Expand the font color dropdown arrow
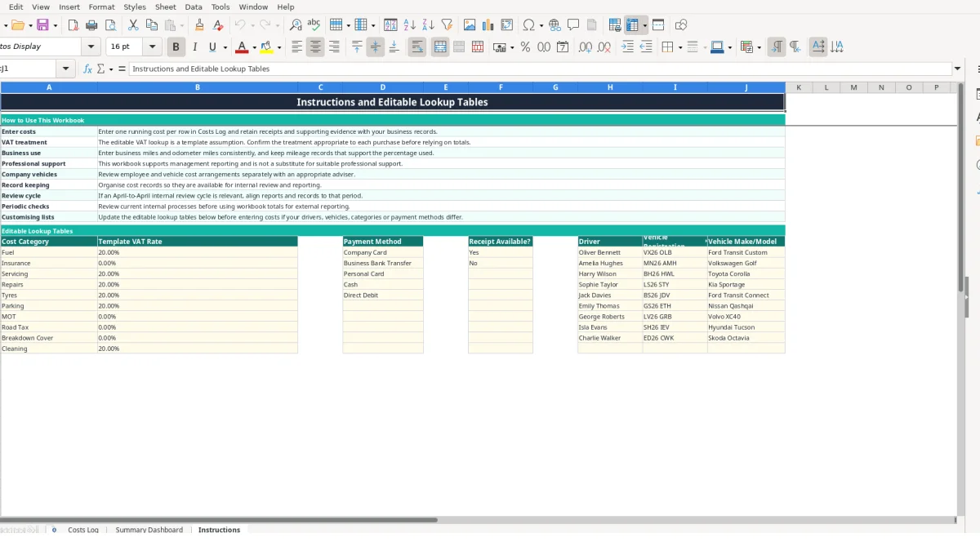This screenshot has width=980, height=551. point(254,47)
